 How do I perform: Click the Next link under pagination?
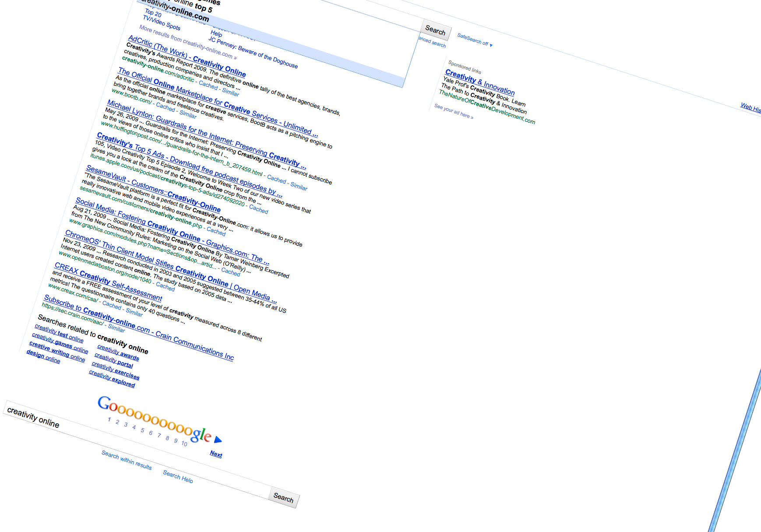216,454
